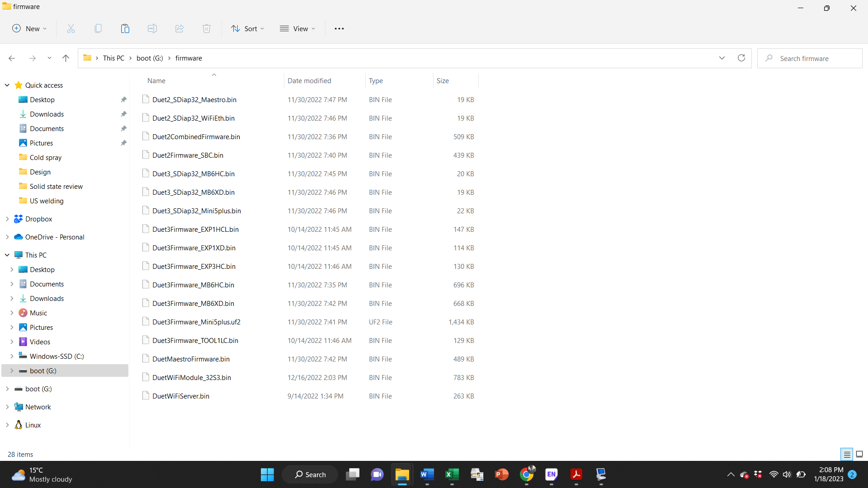
Task: Open Excel from taskbar
Action: (x=452, y=474)
